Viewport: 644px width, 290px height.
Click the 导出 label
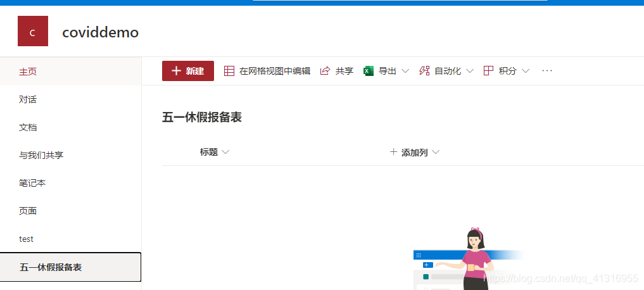point(388,71)
